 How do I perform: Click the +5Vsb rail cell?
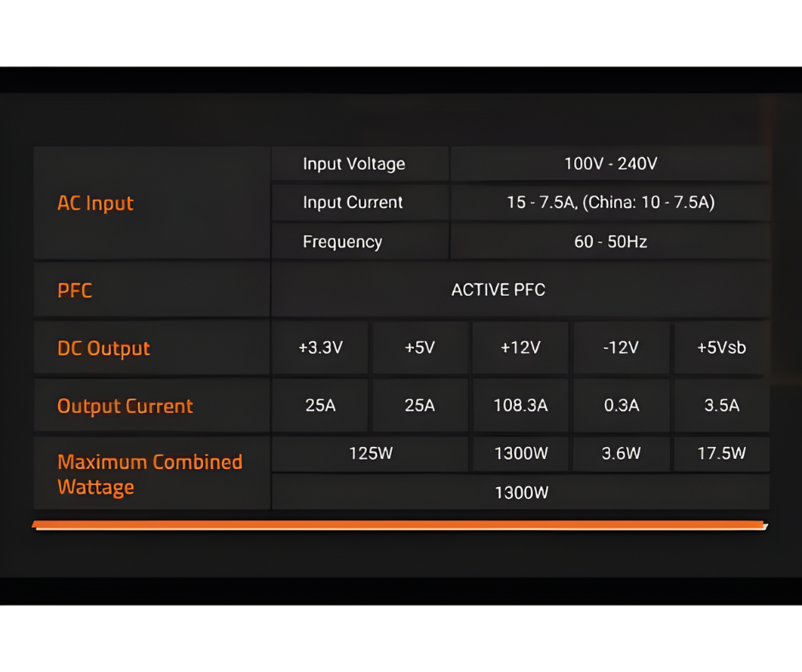pos(721,348)
